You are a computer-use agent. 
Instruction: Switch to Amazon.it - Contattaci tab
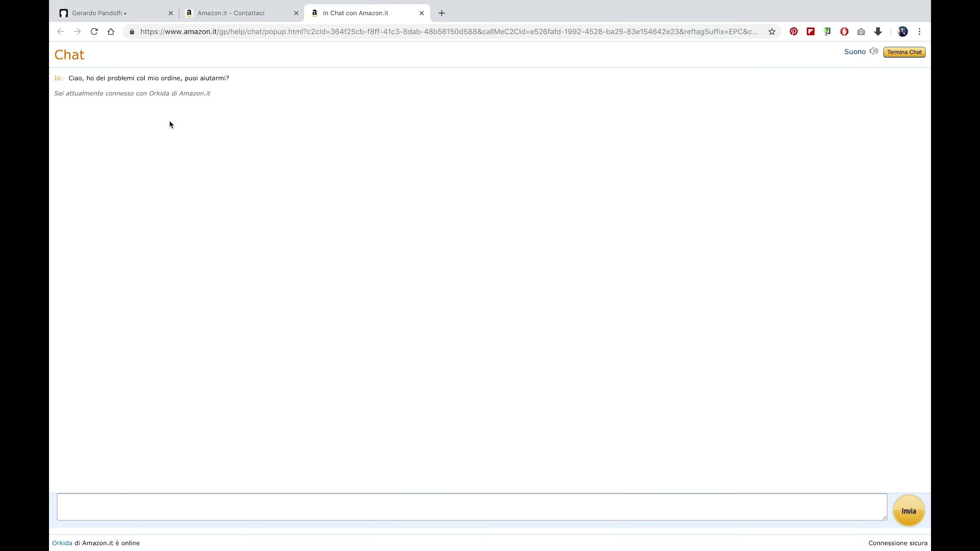tap(242, 13)
